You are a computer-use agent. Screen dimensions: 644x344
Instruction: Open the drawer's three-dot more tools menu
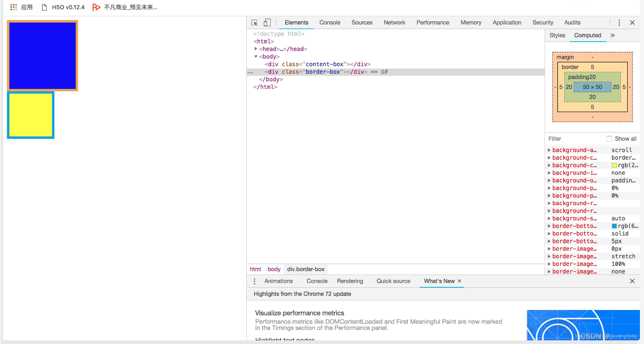(254, 281)
